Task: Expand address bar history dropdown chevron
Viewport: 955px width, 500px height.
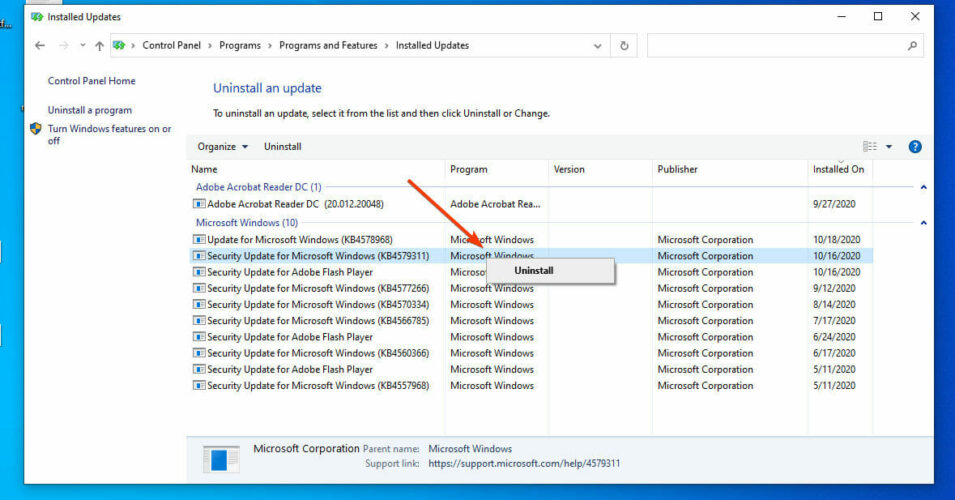Action: 597,46
